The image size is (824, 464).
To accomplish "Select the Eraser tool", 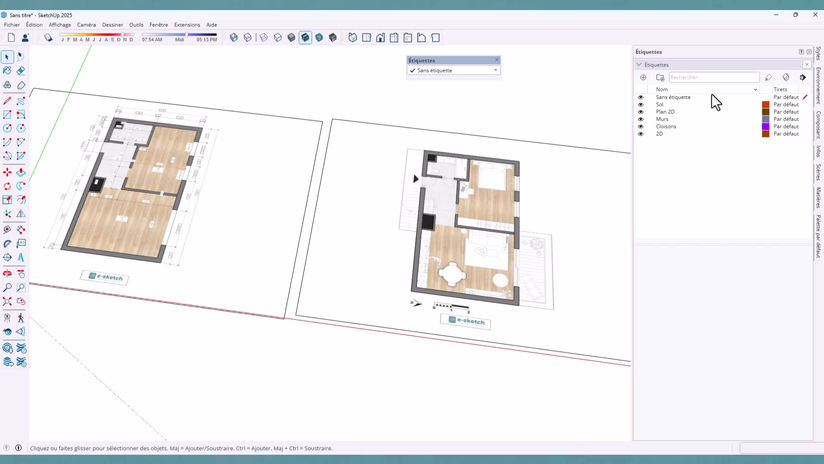I will point(20,70).
